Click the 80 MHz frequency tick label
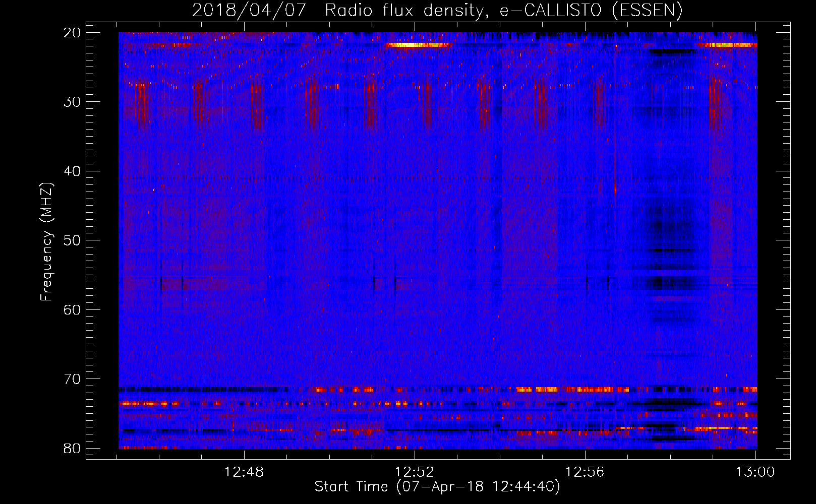Screen dimensions: 816x504 pos(73,448)
